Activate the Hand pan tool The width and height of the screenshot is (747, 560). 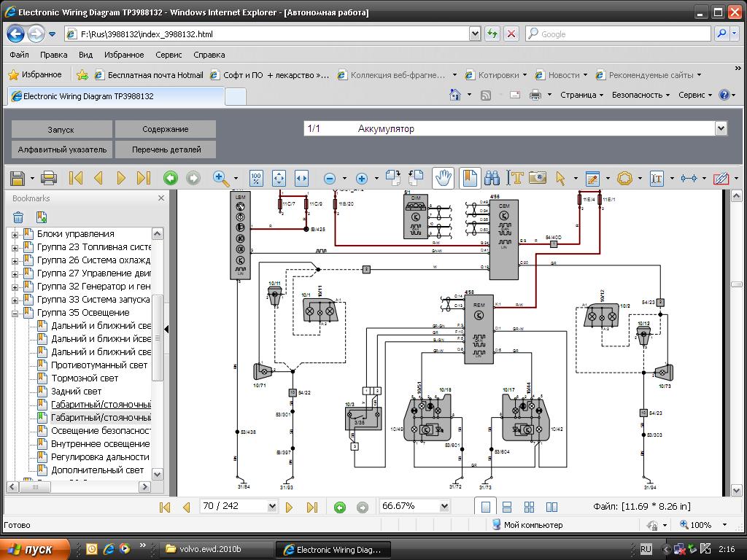point(443,178)
